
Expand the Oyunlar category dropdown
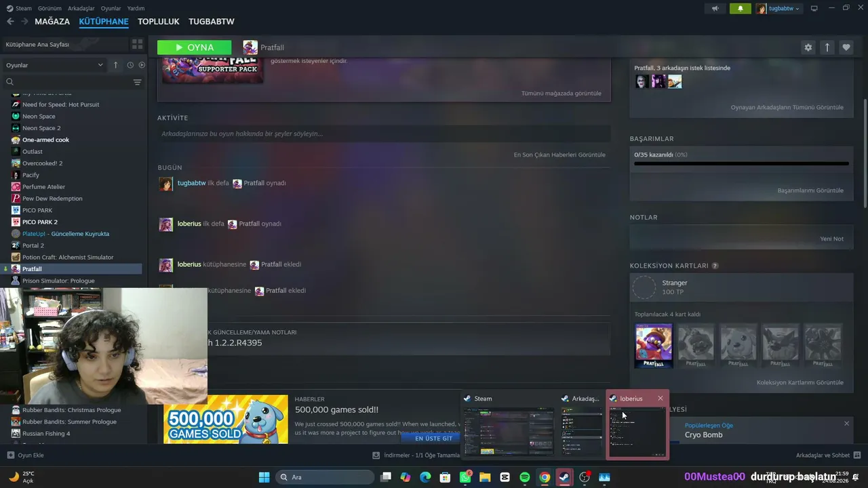tap(54, 65)
